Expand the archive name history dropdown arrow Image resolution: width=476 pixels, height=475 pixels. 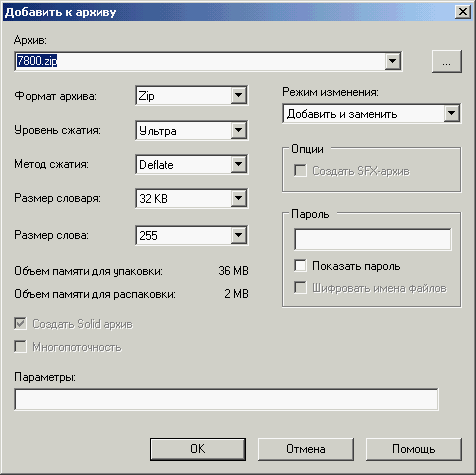click(x=393, y=61)
